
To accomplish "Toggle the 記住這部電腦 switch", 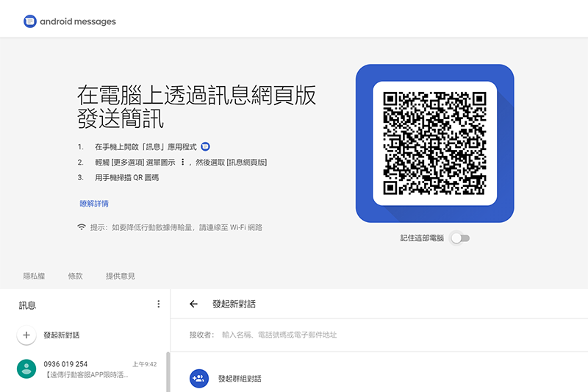I will point(460,238).
